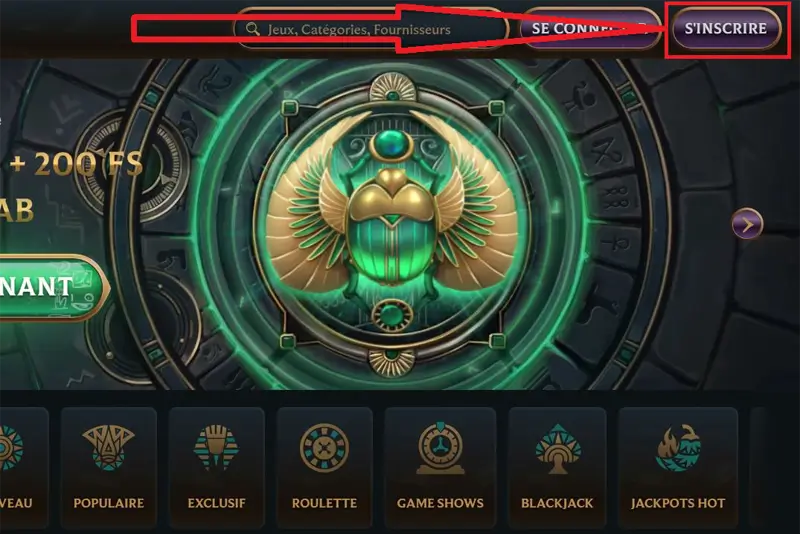The height and width of the screenshot is (534, 800).
Task: Focus the Jeux, Catégories, Fournisseurs search field
Action: pos(371,29)
